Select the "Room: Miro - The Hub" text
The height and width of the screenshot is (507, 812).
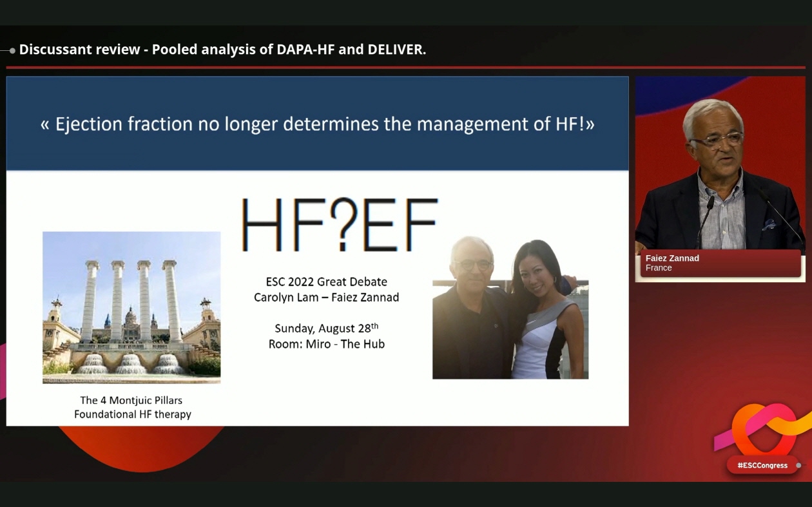click(327, 344)
